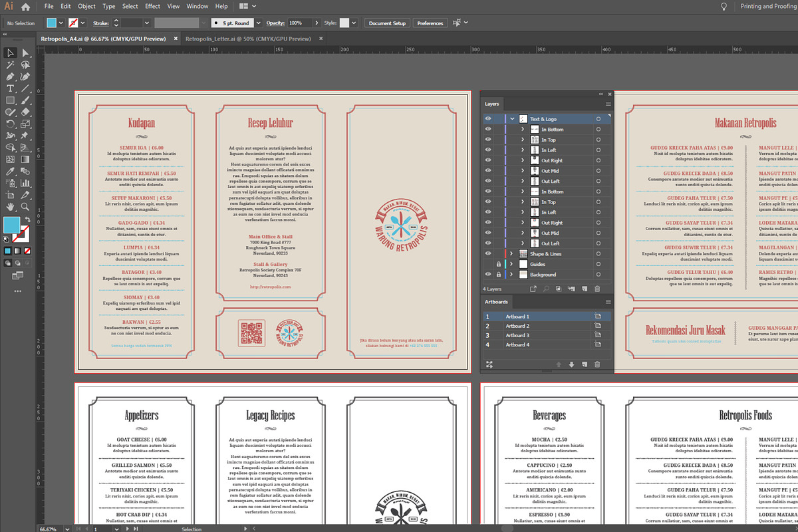Delete selection with Layers panel trash icon
Viewport: 798px width, 532px height.
(597, 289)
